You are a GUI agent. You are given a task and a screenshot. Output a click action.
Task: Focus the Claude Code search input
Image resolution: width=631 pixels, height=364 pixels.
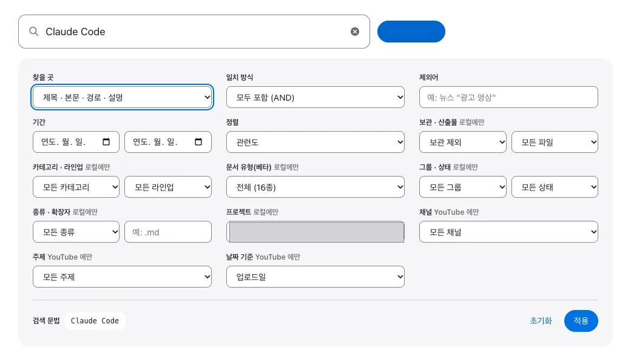[194, 32]
